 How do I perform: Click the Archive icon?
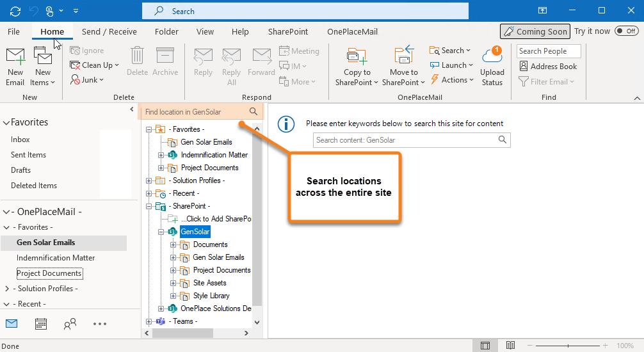165,56
